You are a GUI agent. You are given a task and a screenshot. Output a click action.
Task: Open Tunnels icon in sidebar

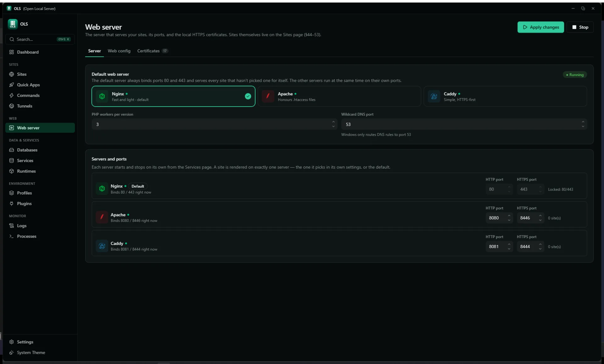pos(12,106)
